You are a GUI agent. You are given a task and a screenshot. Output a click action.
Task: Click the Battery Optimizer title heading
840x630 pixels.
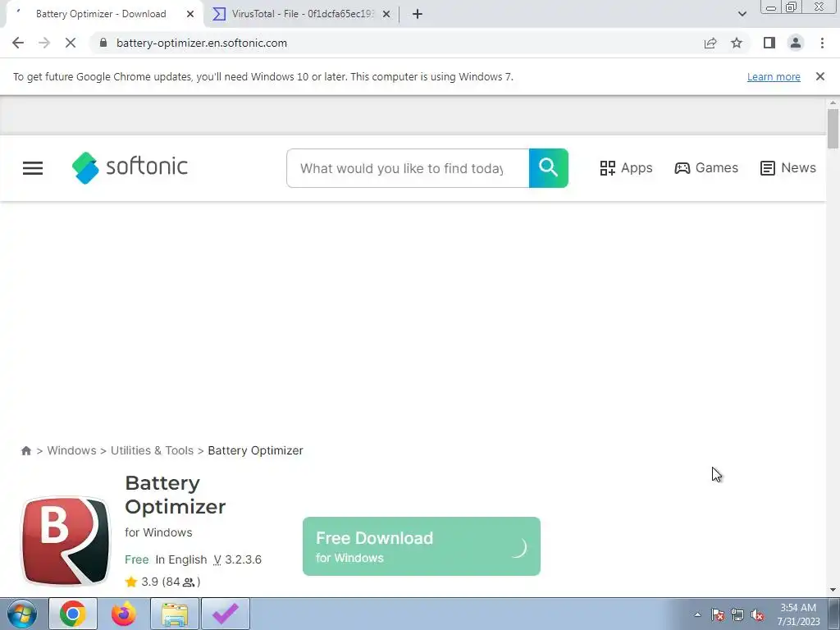tap(176, 495)
